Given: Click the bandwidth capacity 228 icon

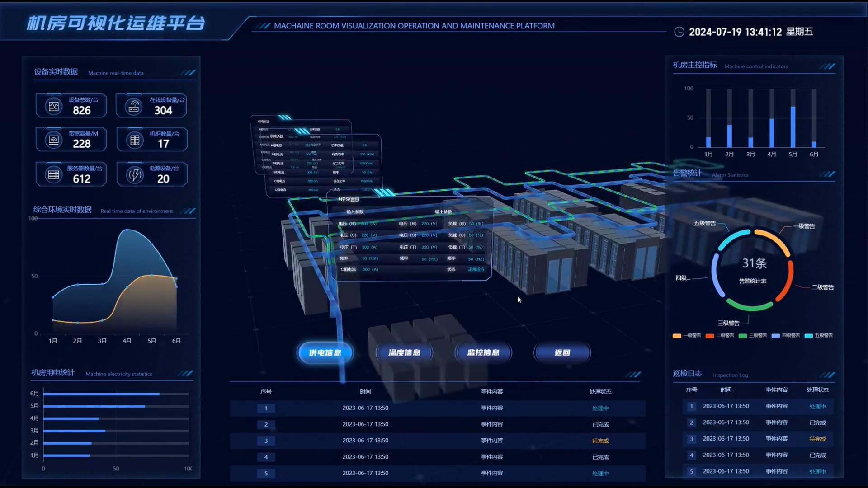Looking at the screenshot, I should (54, 140).
